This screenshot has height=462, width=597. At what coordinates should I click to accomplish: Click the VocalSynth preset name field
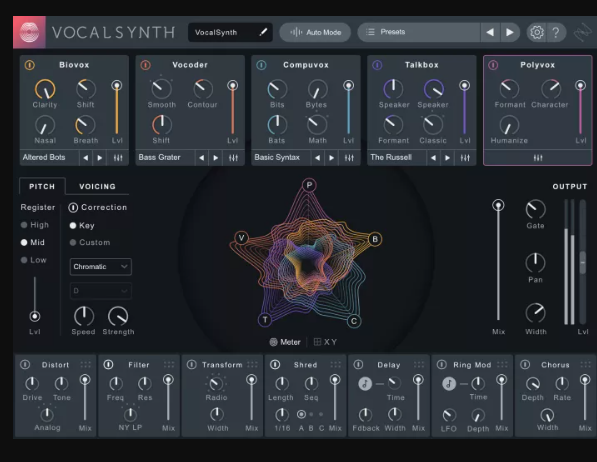230,32
